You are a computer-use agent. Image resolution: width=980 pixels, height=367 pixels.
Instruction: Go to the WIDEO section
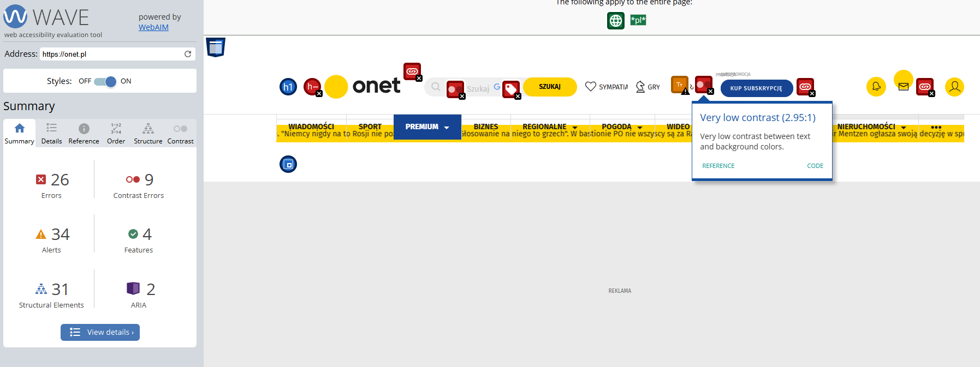click(678, 127)
